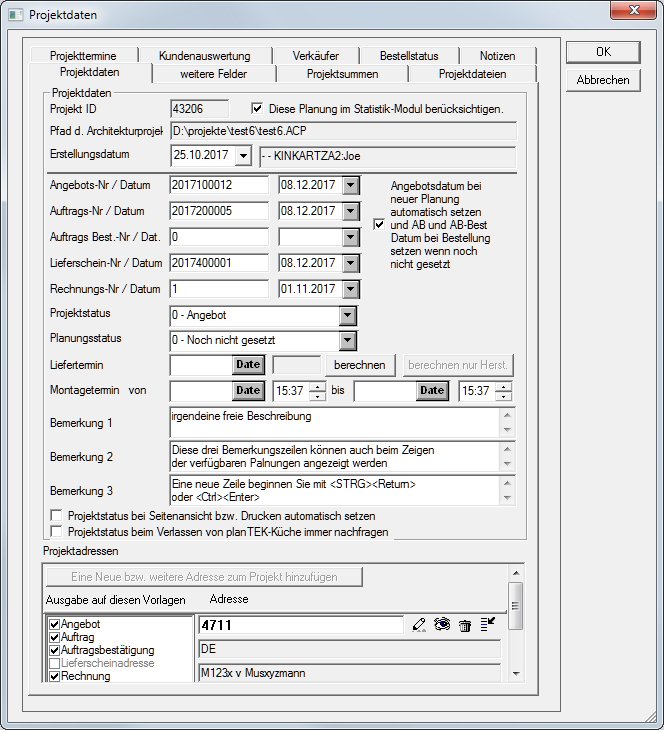Open the Erstellungsdatum date dropdown

(242, 156)
